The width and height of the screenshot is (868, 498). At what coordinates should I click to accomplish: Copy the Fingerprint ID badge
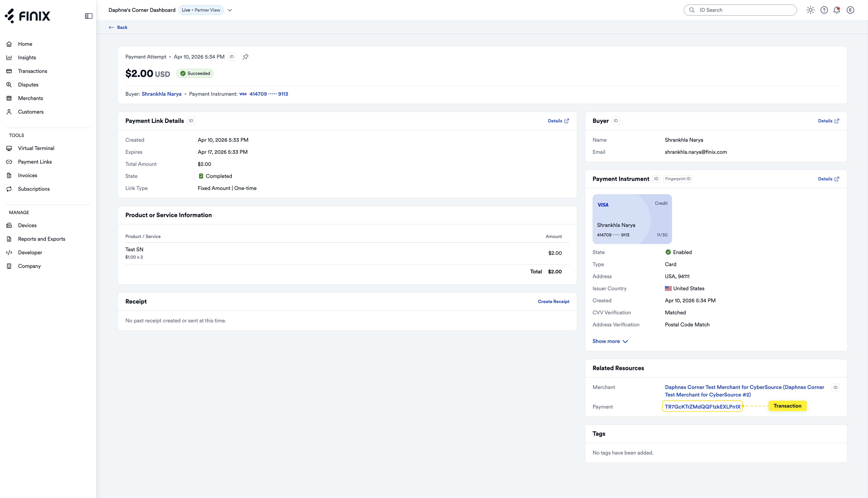[x=678, y=179]
